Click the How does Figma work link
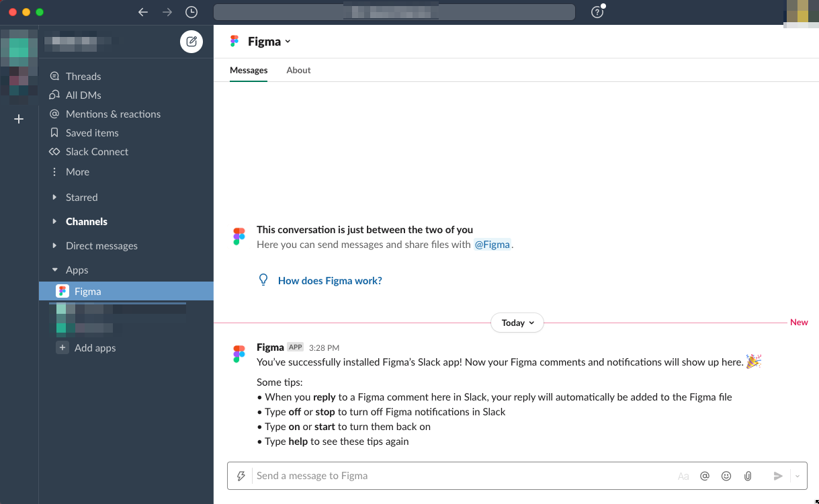Viewport: 819px width, 504px height. click(330, 280)
